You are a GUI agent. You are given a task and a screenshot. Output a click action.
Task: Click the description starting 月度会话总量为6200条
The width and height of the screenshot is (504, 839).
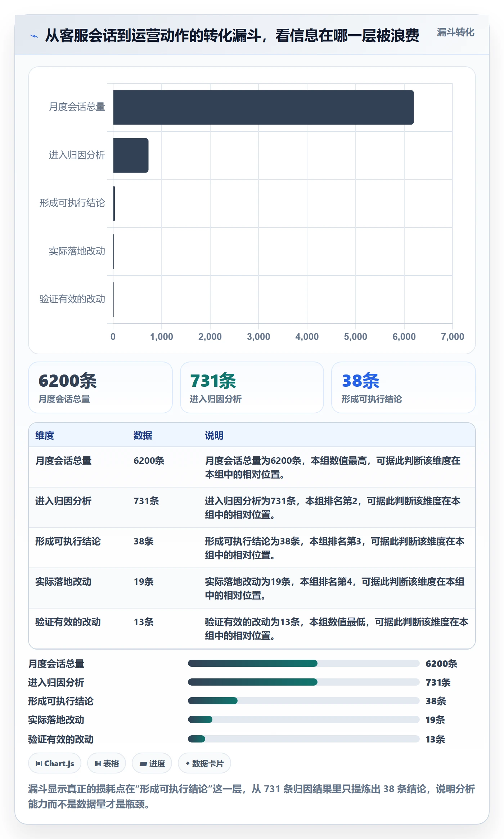point(333,467)
